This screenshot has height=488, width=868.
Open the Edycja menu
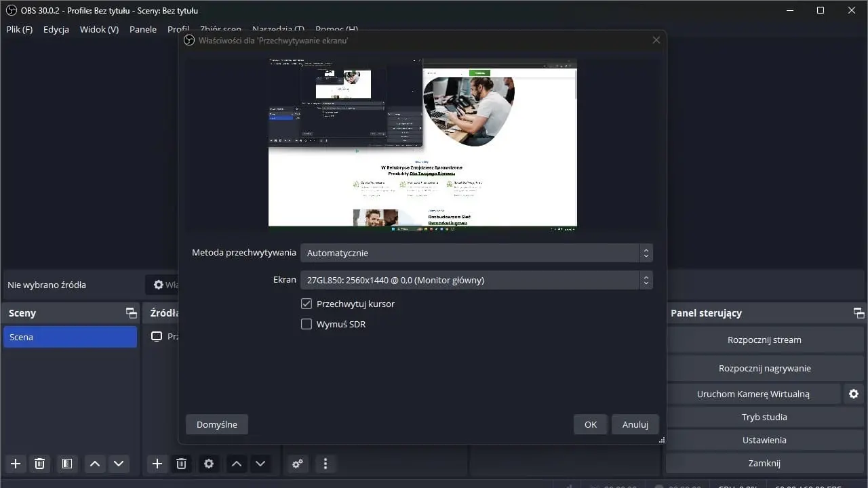click(x=56, y=29)
